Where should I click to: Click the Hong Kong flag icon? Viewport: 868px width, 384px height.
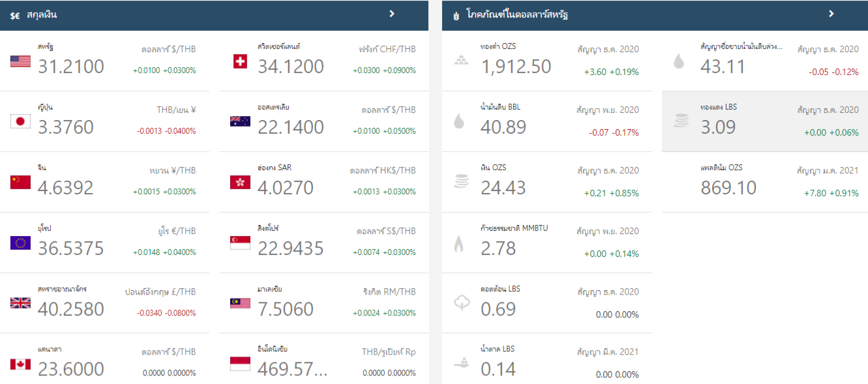(240, 183)
